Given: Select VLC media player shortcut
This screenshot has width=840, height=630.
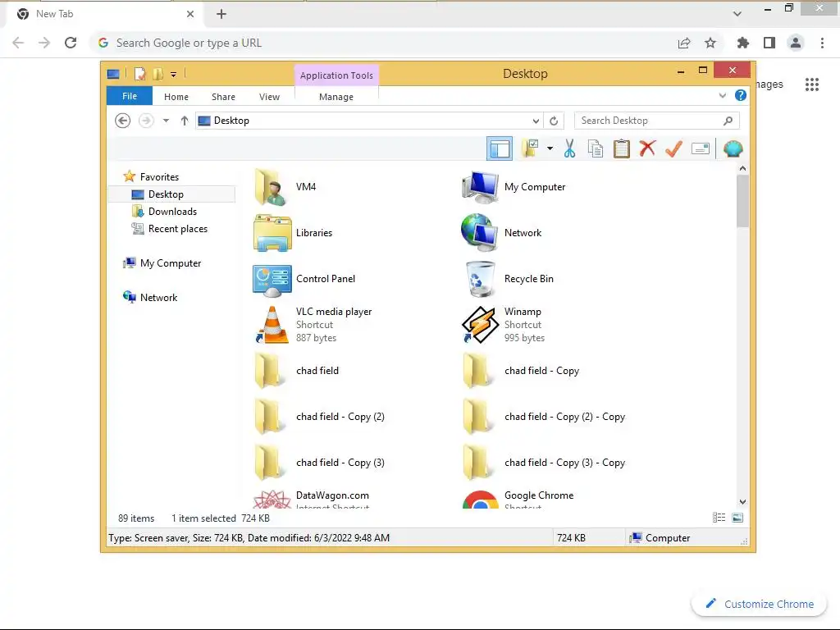Looking at the screenshot, I should (x=313, y=325).
